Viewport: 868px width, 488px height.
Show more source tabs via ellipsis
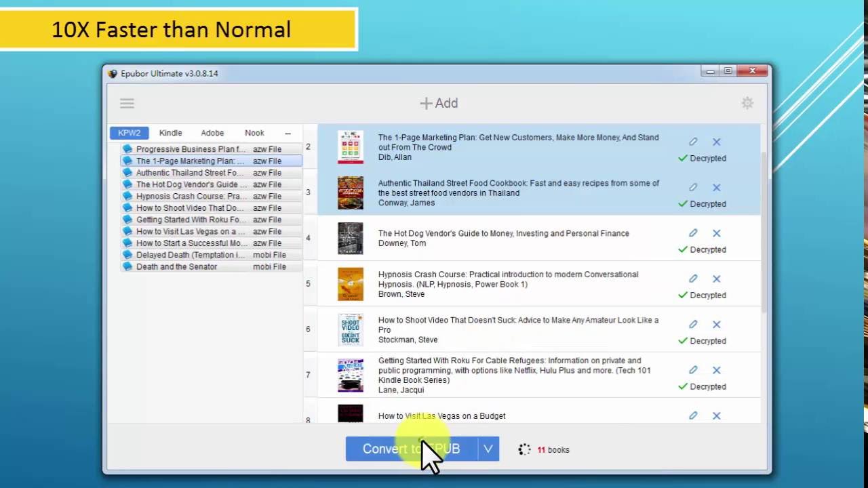(288, 133)
